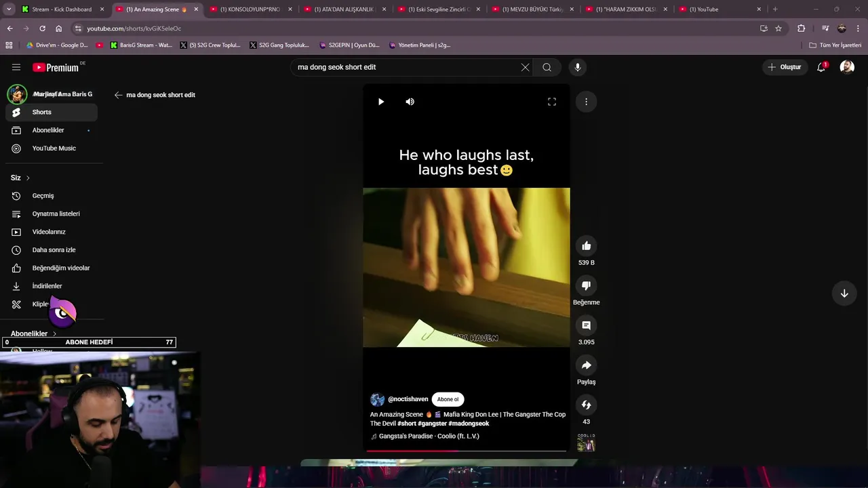Open Yönetim Paneli bookmark
868x488 pixels.
click(x=420, y=45)
